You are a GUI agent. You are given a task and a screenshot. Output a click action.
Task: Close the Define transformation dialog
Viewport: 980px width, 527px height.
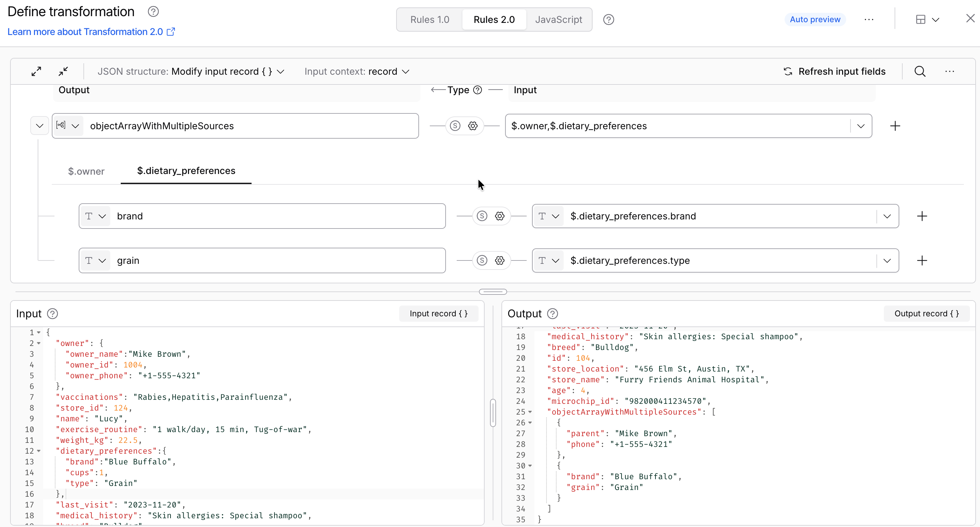pyautogui.click(x=970, y=18)
